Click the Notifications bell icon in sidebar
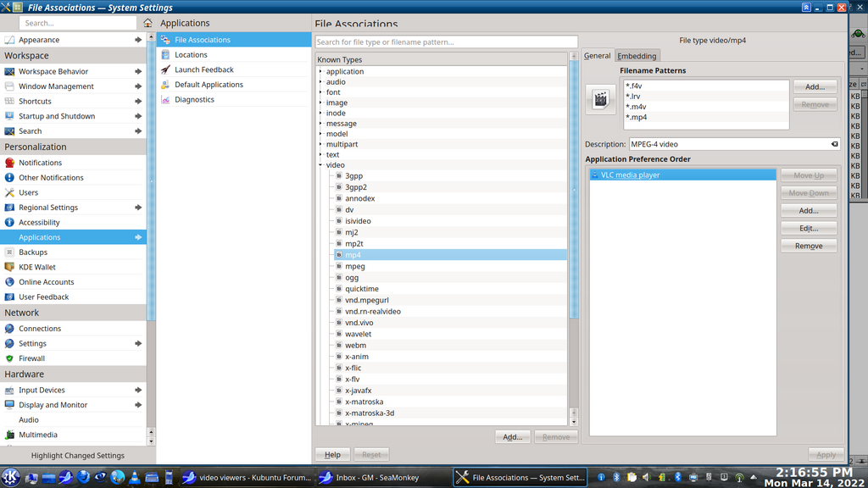 [9, 163]
